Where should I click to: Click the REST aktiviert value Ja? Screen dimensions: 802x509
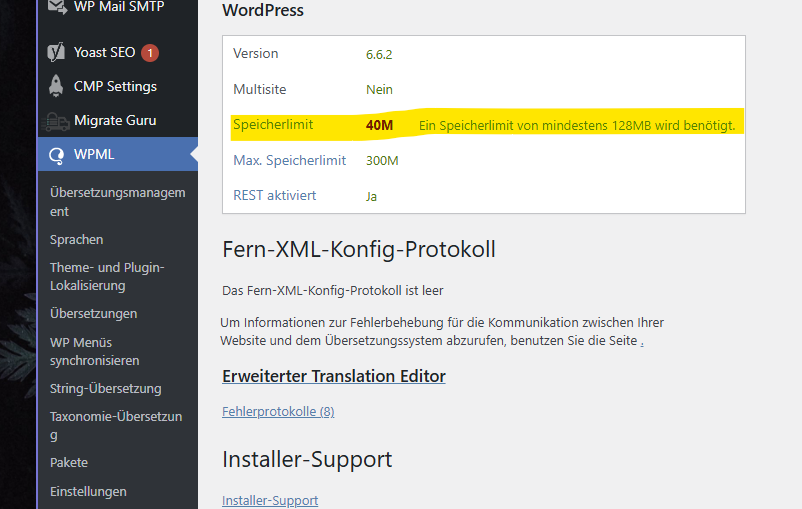pos(371,196)
